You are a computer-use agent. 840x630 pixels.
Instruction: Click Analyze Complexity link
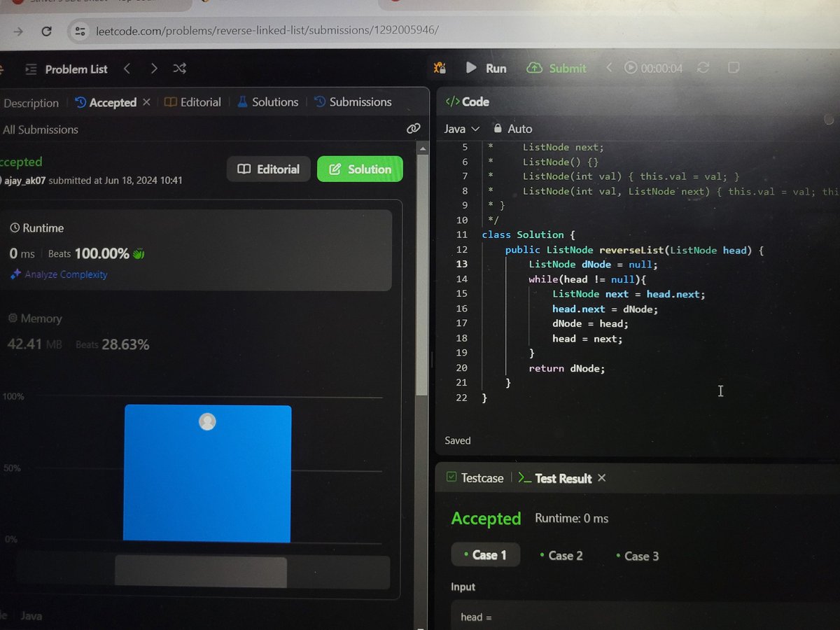(59, 274)
